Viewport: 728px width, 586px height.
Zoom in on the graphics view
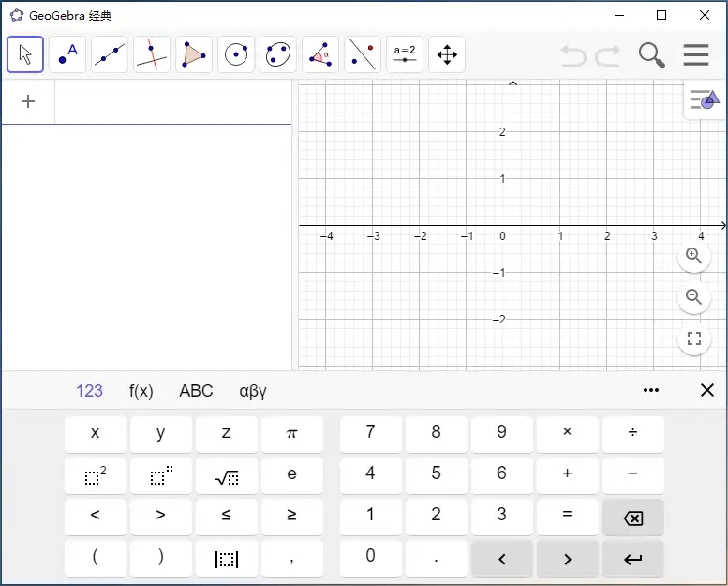pyautogui.click(x=694, y=256)
